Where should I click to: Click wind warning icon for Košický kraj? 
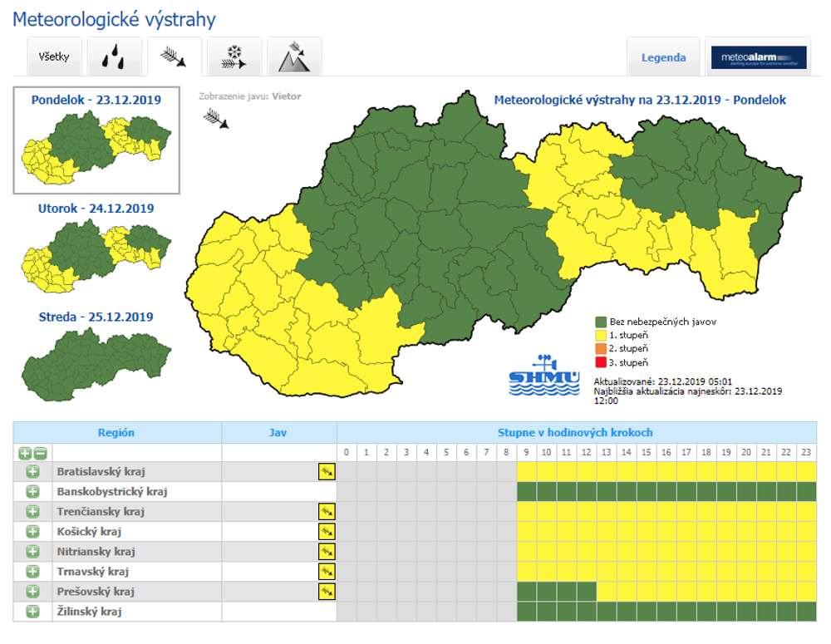[327, 532]
